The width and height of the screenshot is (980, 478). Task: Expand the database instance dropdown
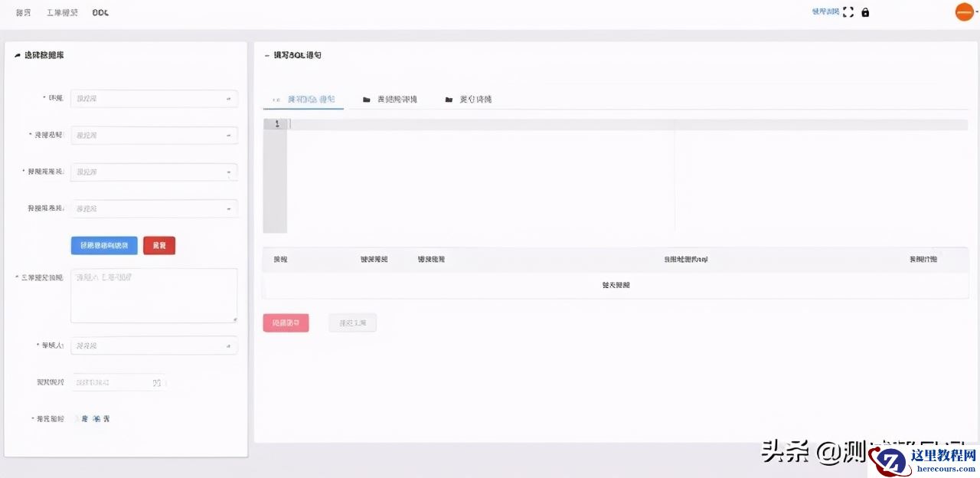pos(153,172)
